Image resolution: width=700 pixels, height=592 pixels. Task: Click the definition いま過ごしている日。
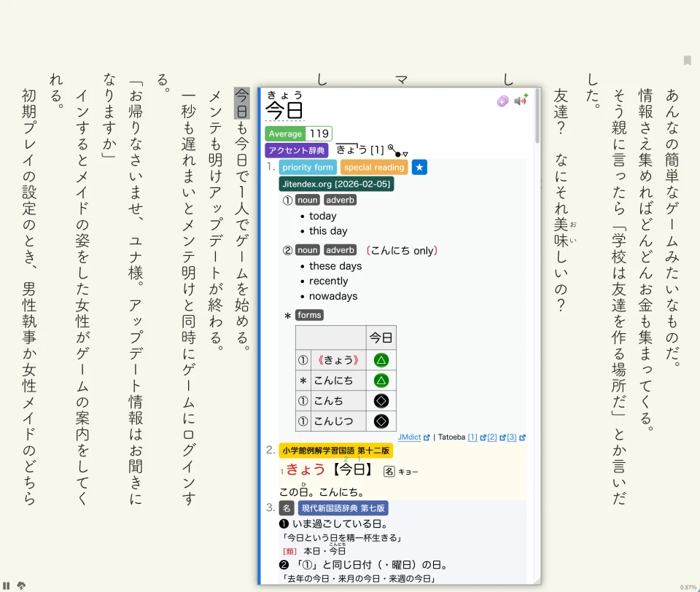tap(341, 523)
